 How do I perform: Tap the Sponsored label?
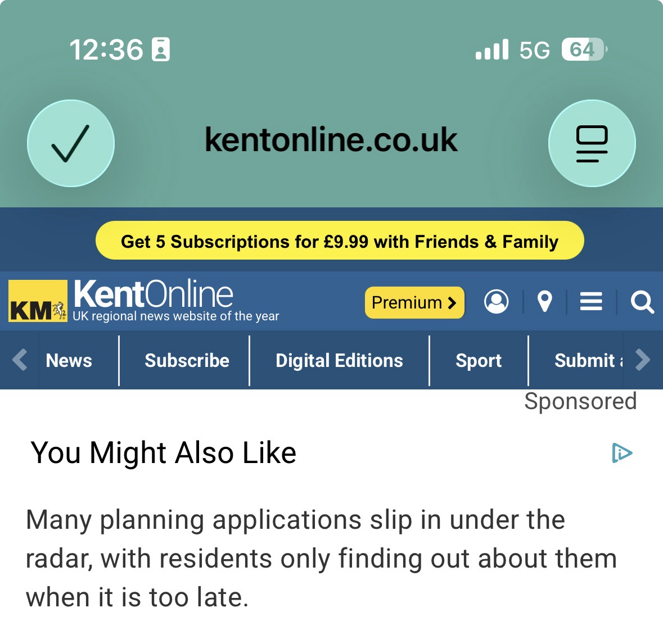[580, 401]
